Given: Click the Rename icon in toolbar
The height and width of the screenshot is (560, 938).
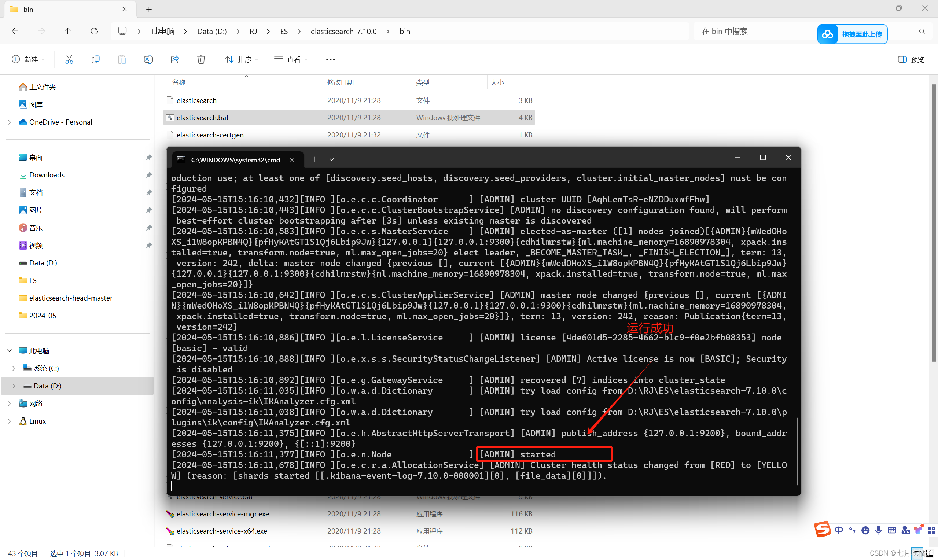Looking at the screenshot, I should (x=148, y=59).
